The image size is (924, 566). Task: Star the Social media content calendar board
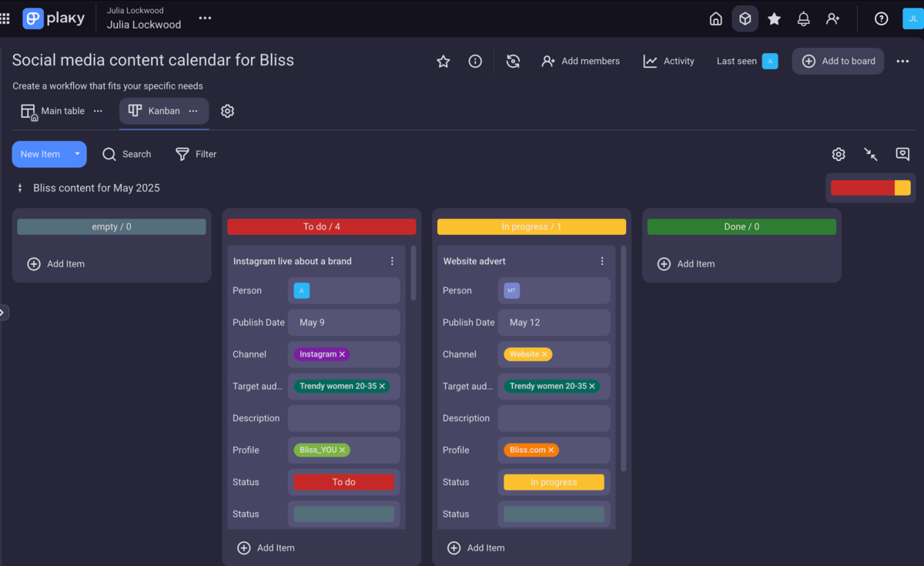444,62
